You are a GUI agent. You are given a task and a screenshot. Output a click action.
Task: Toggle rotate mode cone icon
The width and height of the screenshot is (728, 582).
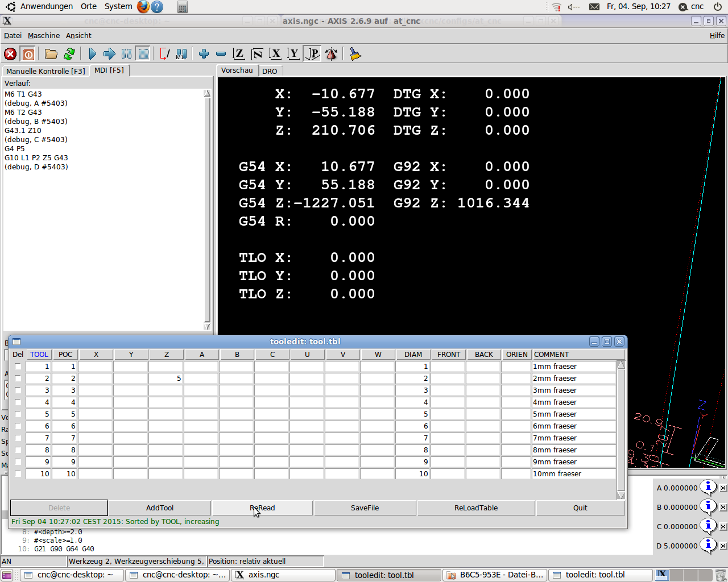coord(331,54)
